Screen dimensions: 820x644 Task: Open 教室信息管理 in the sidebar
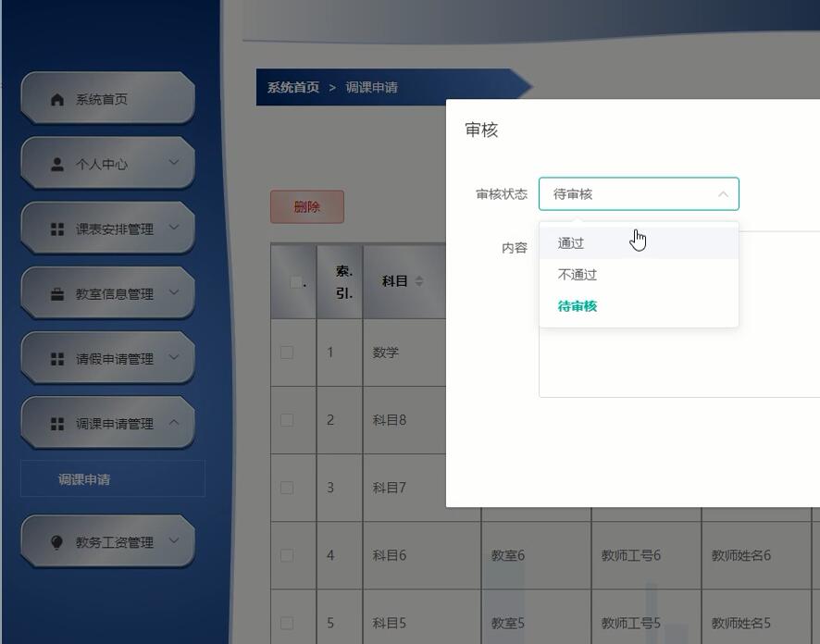click(x=107, y=292)
